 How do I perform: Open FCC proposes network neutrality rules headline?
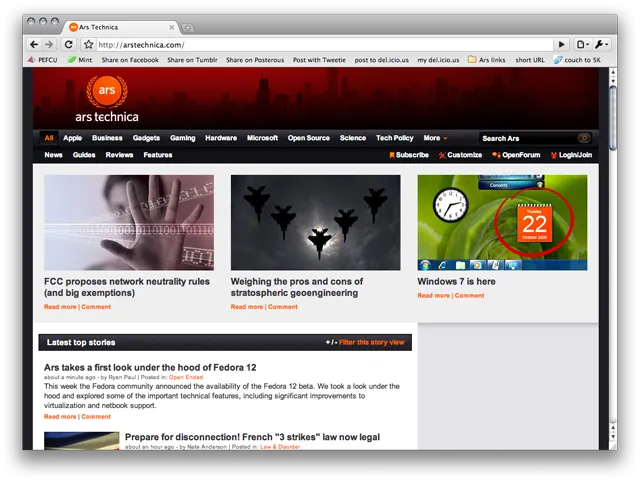coord(127,287)
